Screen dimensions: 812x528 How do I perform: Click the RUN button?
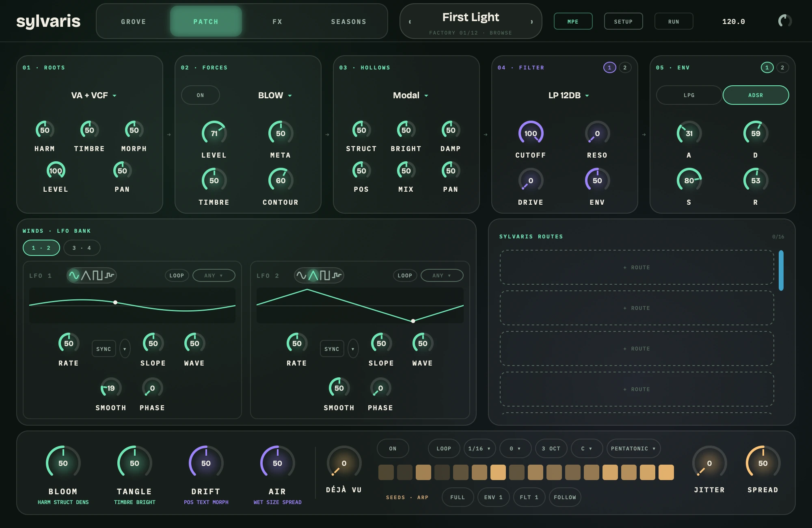[x=674, y=21]
